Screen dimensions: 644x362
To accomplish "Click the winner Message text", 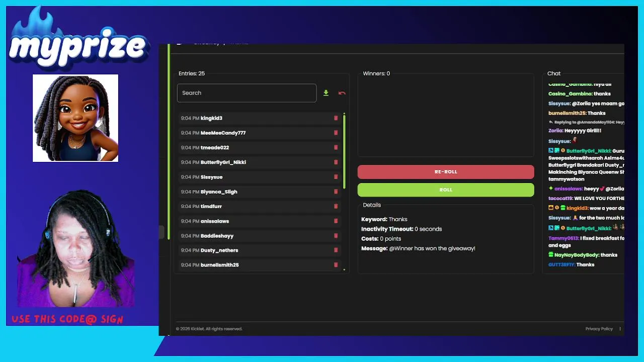I will tap(418, 248).
